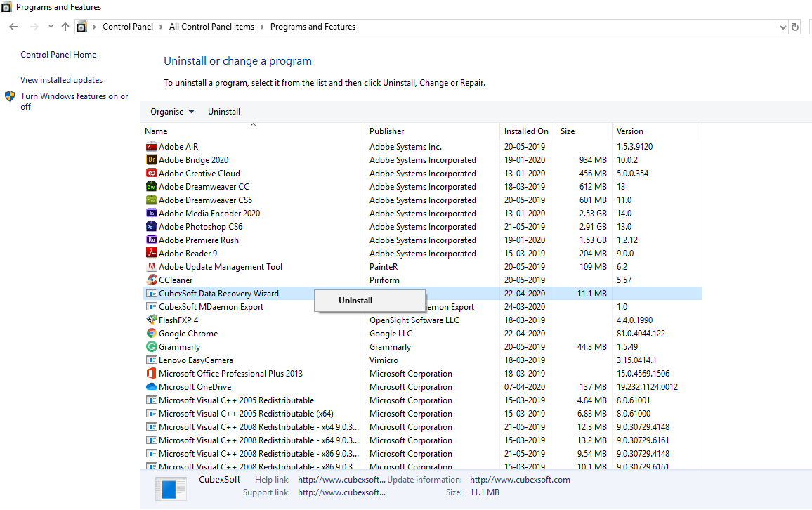The image size is (812, 510).
Task: Click the Control Panel icon in address bar
Action: point(81,27)
